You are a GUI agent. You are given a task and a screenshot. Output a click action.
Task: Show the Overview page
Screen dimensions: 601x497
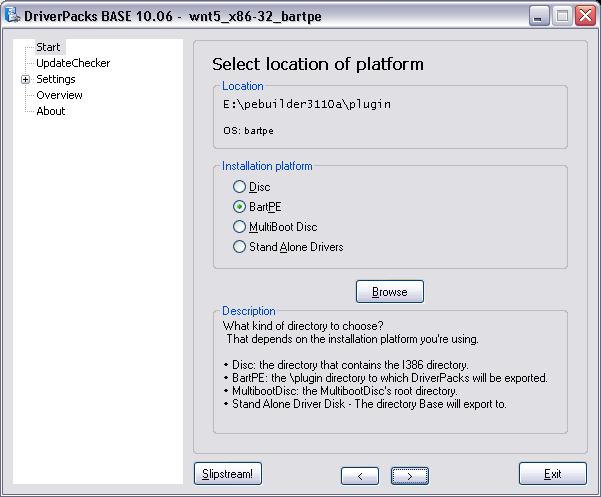click(59, 95)
